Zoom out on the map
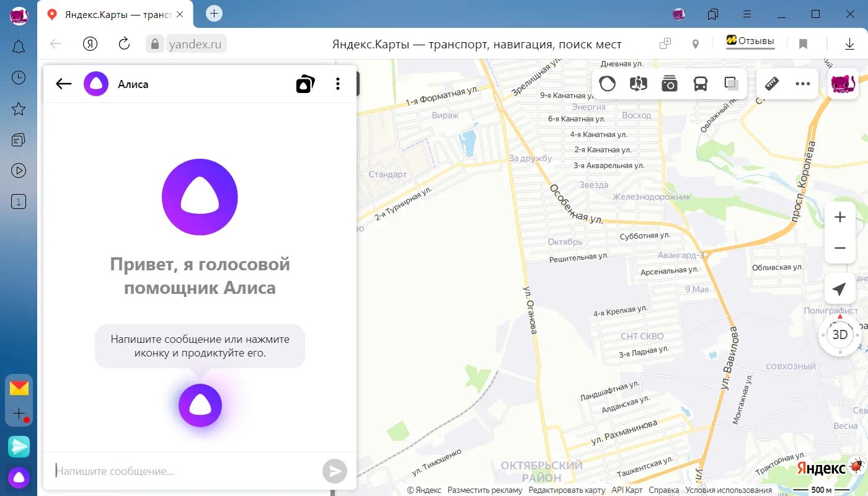This screenshot has width=868, height=496. 840,248
